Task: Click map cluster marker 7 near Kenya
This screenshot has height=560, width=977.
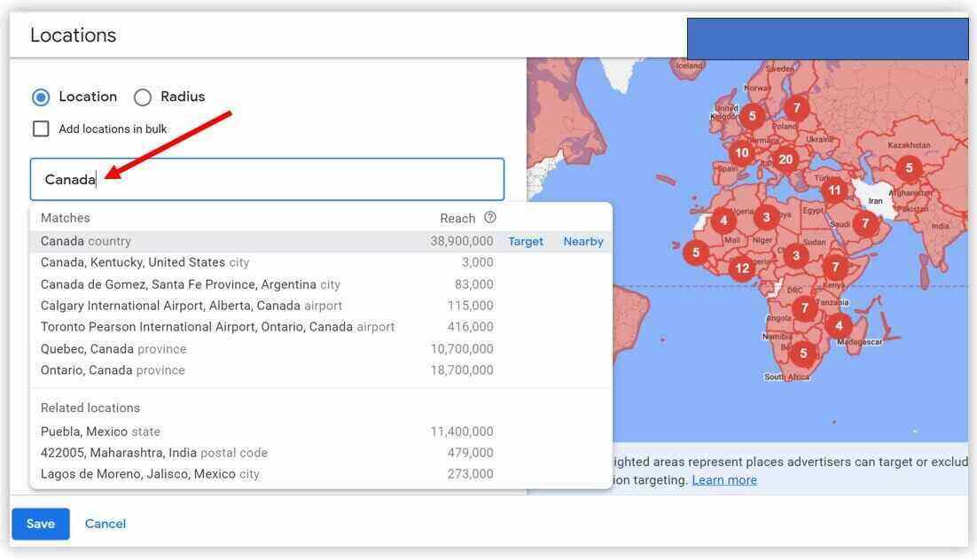Action: click(x=835, y=268)
